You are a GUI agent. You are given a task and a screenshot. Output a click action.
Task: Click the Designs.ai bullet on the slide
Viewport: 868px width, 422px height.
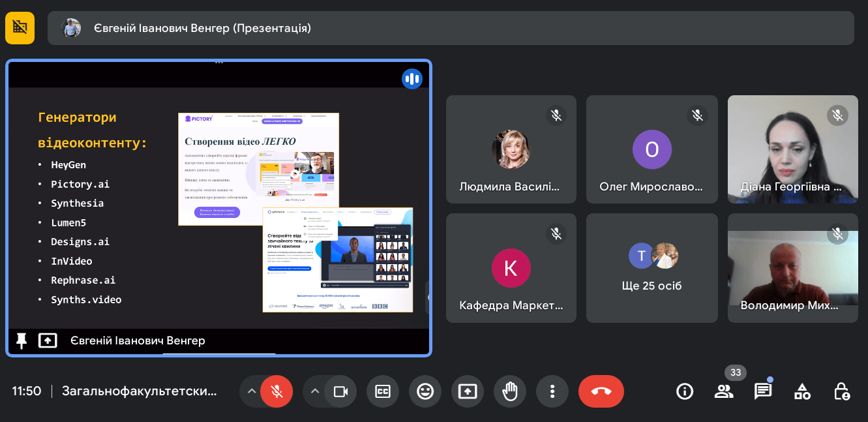tap(80, 242)
